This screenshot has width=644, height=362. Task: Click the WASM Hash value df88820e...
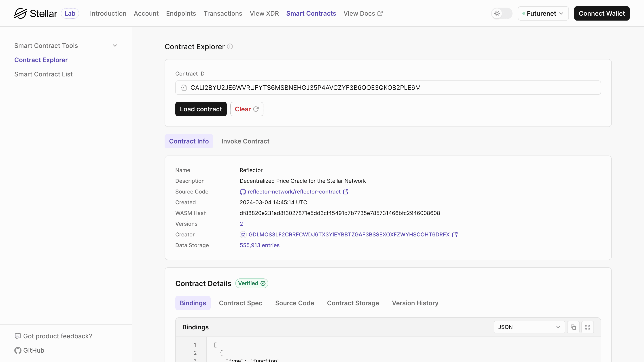[x=340, y=213]
